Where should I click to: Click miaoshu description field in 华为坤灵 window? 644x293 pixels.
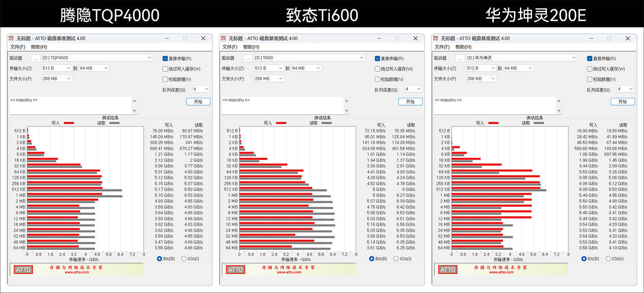point(495,106)
